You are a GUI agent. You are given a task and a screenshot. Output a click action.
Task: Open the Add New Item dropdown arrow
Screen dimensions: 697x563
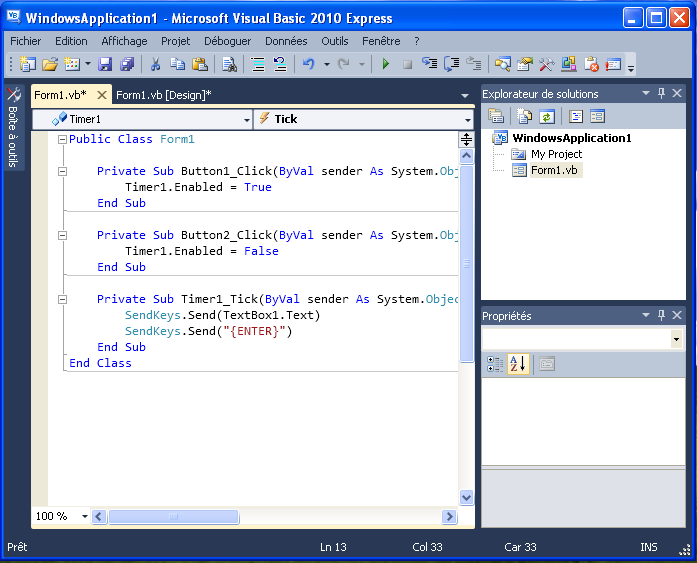88,64
